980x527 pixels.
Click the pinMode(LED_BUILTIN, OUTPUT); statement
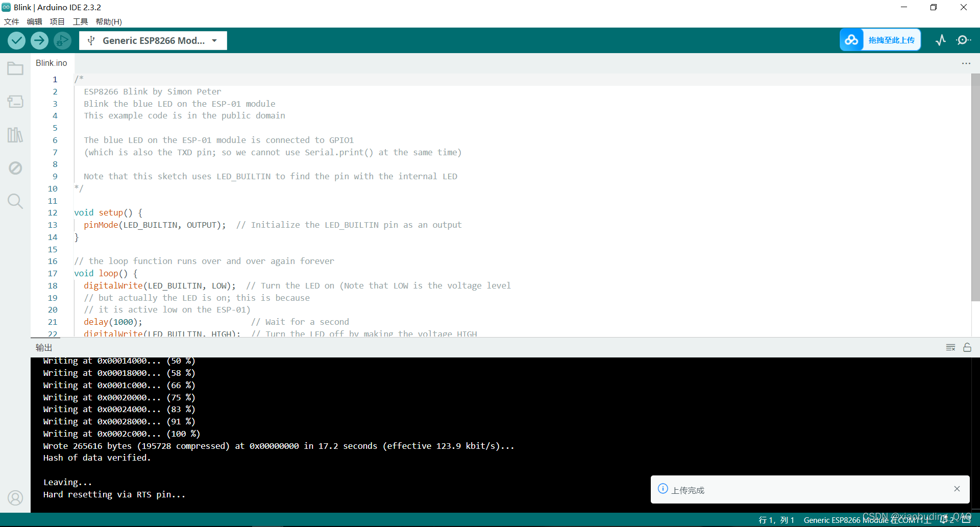pyautogui.click(x=155, y=225)
